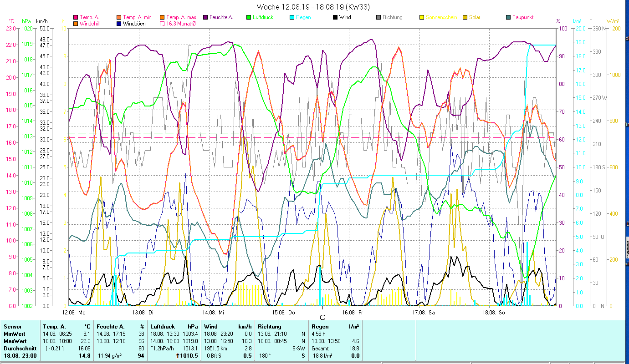Screen dimensions: 629x364
Task: Click the current pressure value 1010.5
Action: coord(189,356)
